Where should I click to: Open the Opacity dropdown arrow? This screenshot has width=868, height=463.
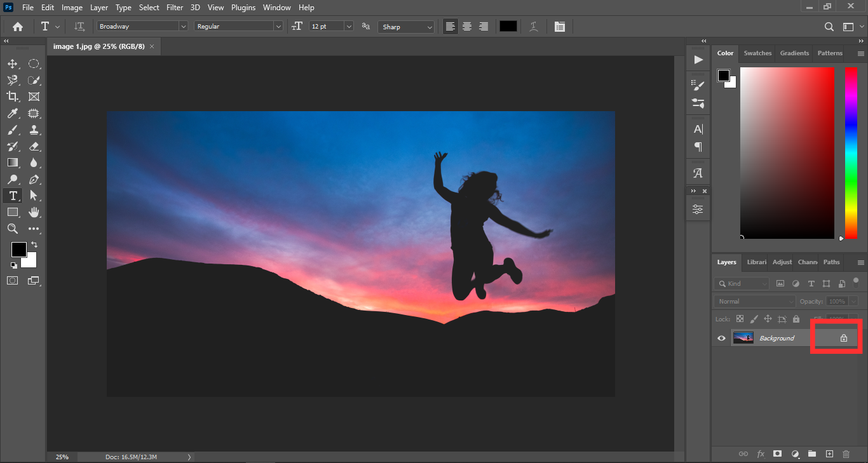coord(853,301)
